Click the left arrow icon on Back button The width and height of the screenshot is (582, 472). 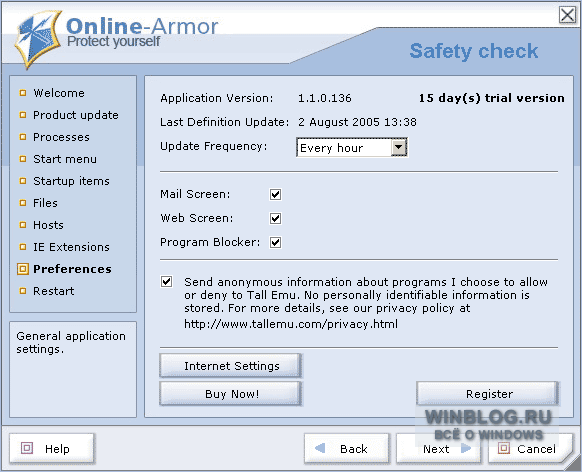(x=320, y=448)
